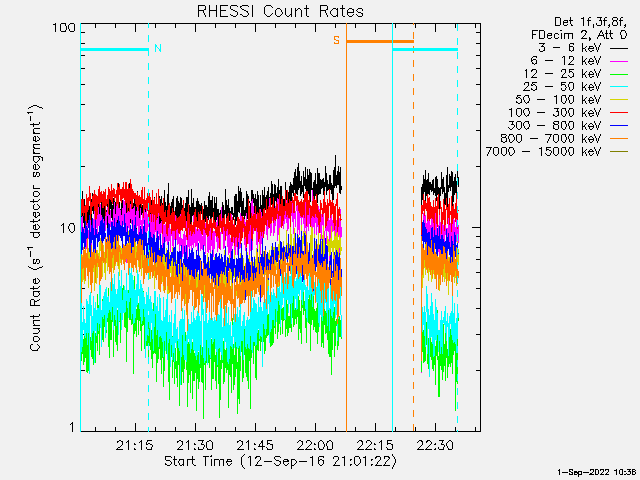Click the green legend line for 12 - 25 keV
The height and width of the screenshot is (480, 640).
pyautogui.click(x=618, y=75)
